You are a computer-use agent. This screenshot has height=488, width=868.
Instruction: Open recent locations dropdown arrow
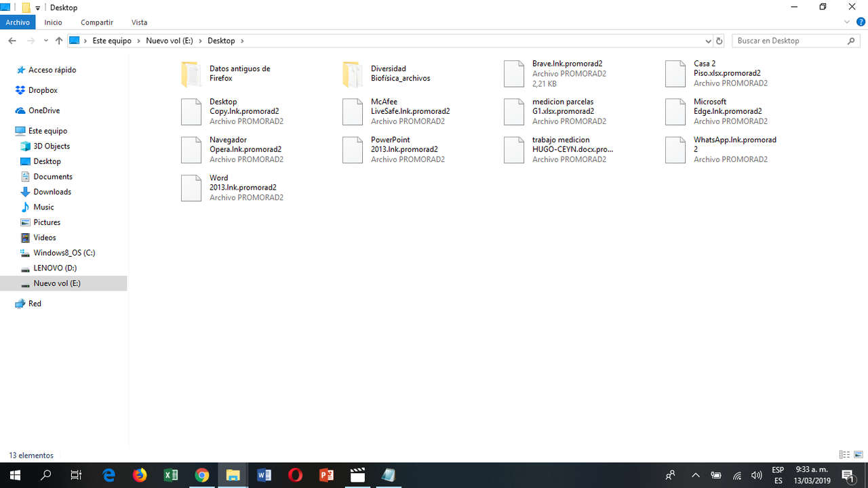tap(45, 41)
